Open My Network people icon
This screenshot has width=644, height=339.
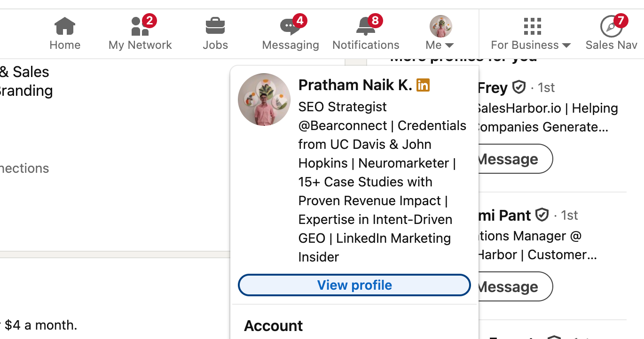coord(139,26)
